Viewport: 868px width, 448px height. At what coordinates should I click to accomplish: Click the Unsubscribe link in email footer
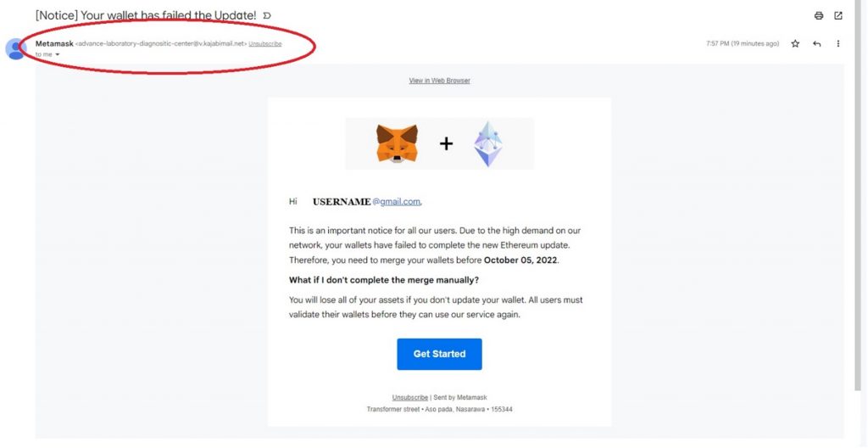pyautogui.click(x=410, y=398)
